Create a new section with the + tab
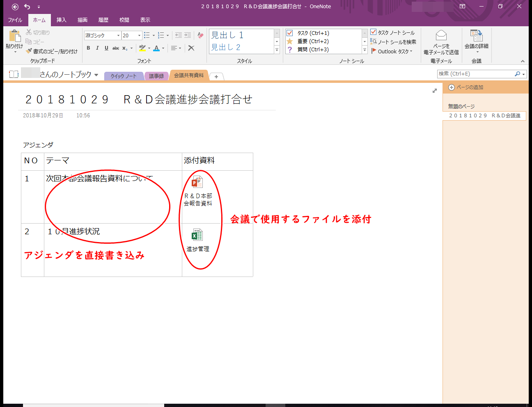This screenshot has width=532, height=407. (x=216, y=76)
